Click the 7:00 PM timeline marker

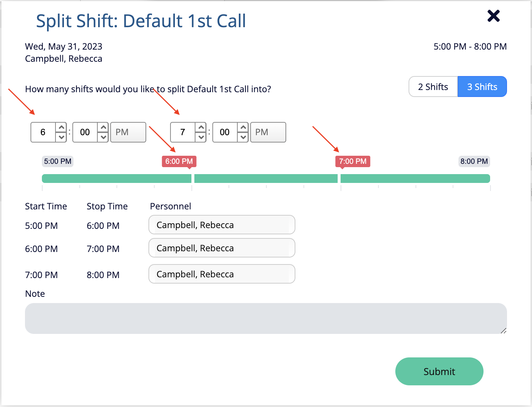[352, 161]
